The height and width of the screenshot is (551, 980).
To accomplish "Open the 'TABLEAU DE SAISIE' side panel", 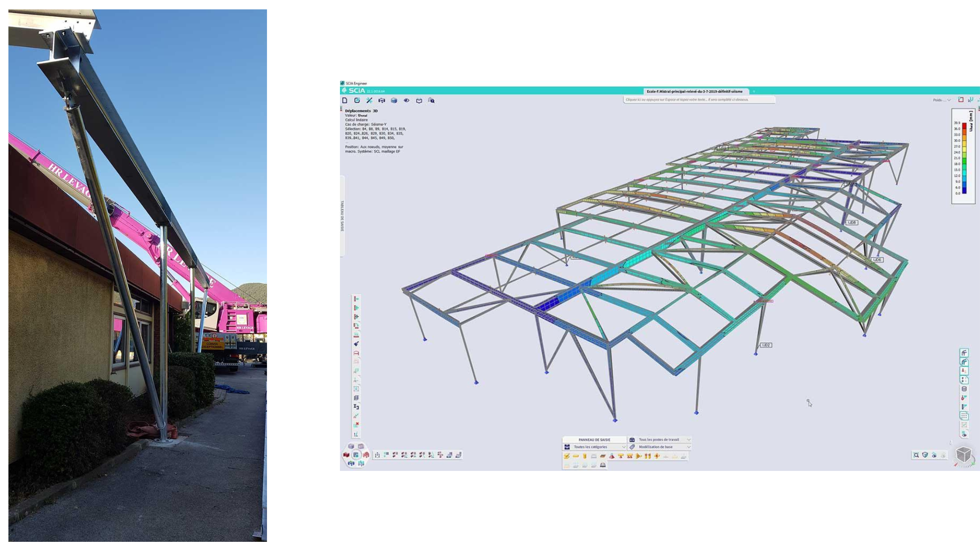I will [x=342, y=216].
